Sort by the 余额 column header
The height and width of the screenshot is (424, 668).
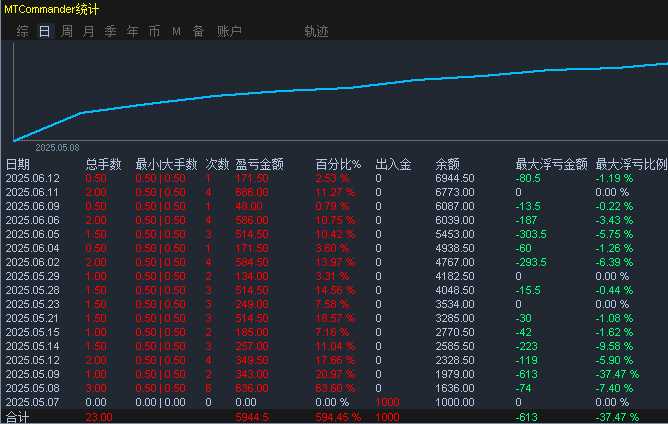[x=447, y=164]
